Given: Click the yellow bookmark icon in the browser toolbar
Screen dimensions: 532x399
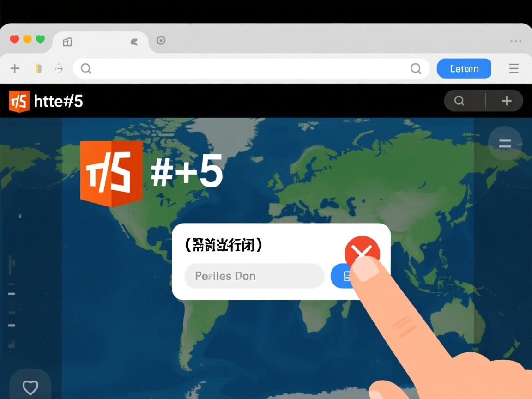Looking at the screenshot, I should 38,69.
